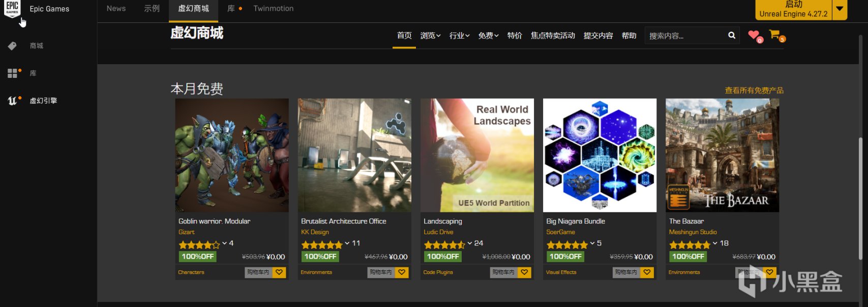
Task: Open star rating of Big Niagara Bundle
Action: pos(566,245)
